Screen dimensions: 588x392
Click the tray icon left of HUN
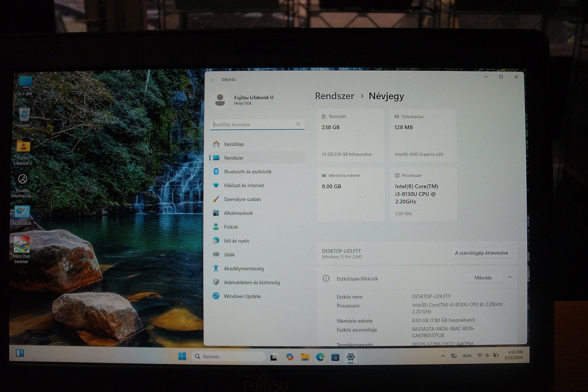(x=454, y=356)
